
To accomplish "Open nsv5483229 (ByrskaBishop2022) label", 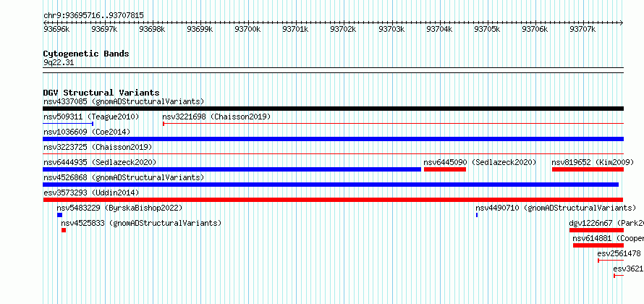I will tap(119, 208).
